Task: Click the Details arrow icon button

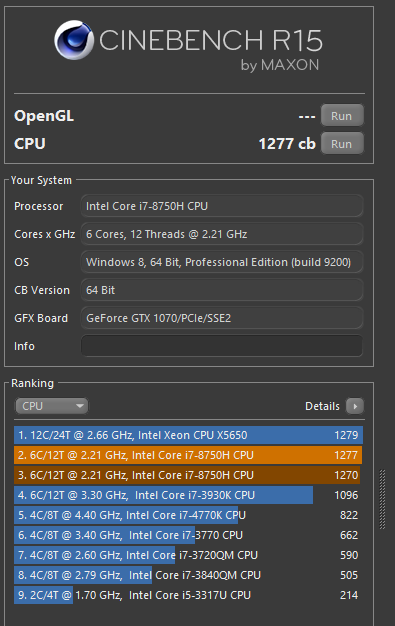Action: point(355,406)
